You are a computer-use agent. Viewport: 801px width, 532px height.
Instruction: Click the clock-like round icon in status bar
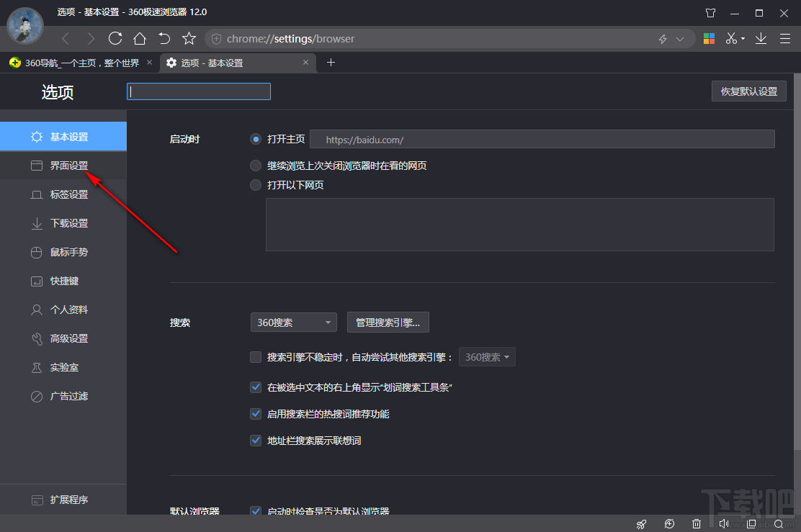pyautogui.click(x=669, y=524)
